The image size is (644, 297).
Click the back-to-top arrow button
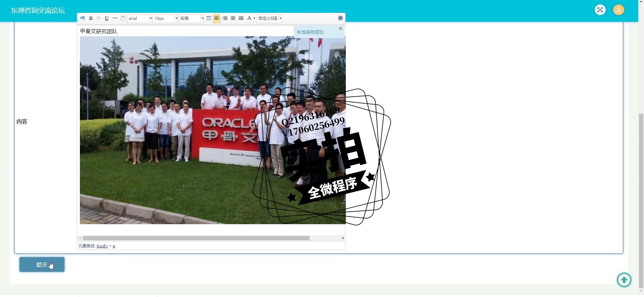624,280
